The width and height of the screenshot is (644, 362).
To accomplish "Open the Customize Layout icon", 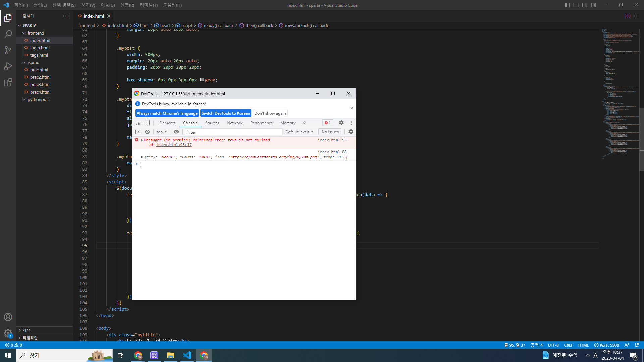I will (594, 5).
